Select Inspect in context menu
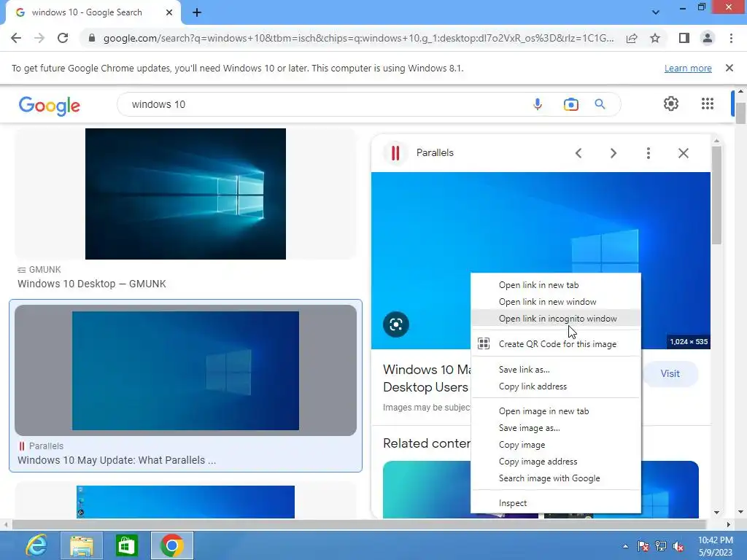The image size is (747, 560). pos(555,503)
